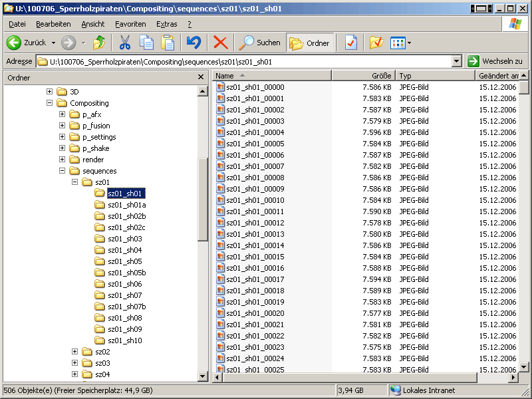Click the Copy icon in toolbar

click(146, 43)
